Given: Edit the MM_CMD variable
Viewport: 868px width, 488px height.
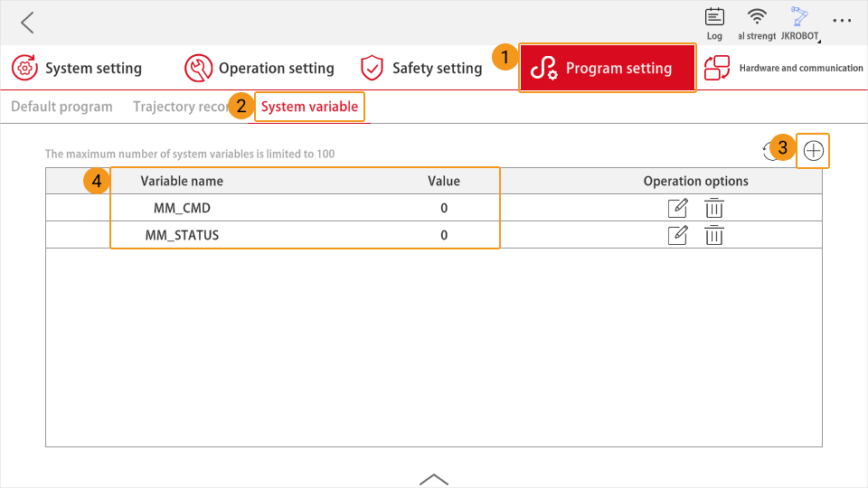Looking at the screenshot, I should [x=677, y=208].
